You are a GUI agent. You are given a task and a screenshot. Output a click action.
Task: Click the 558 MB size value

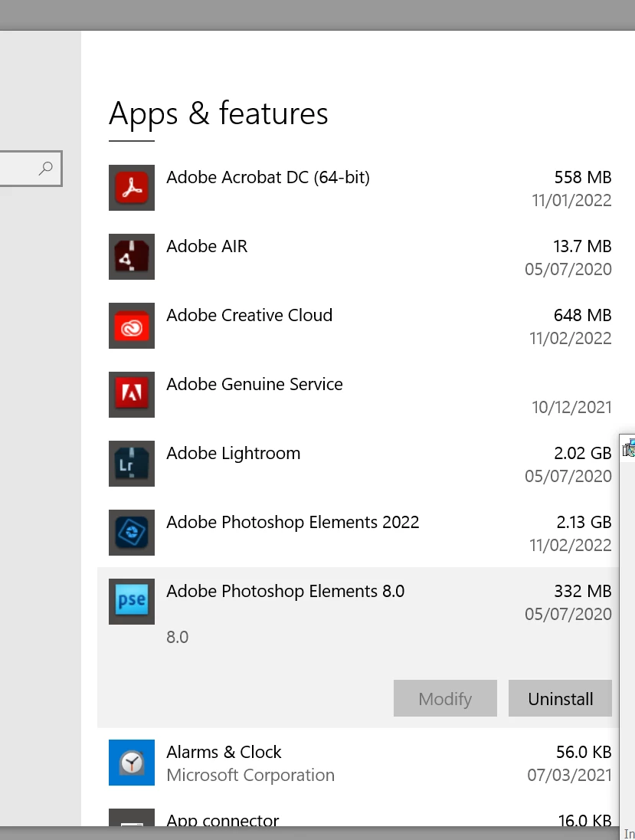582,177
